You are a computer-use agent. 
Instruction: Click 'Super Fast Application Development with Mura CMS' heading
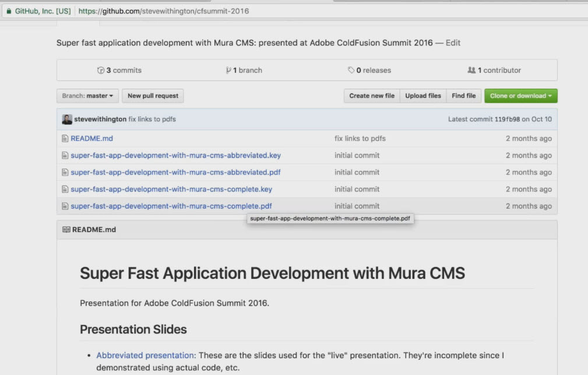point(272,273)
